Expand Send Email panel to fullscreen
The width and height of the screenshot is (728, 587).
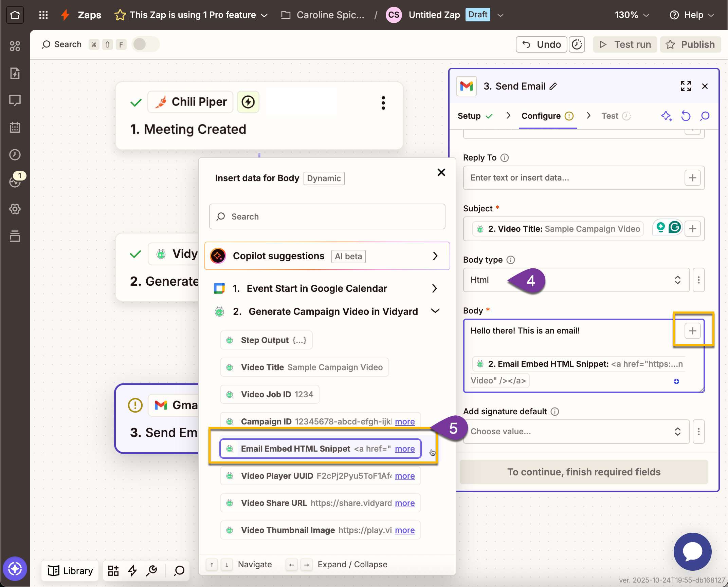[686, 86]
